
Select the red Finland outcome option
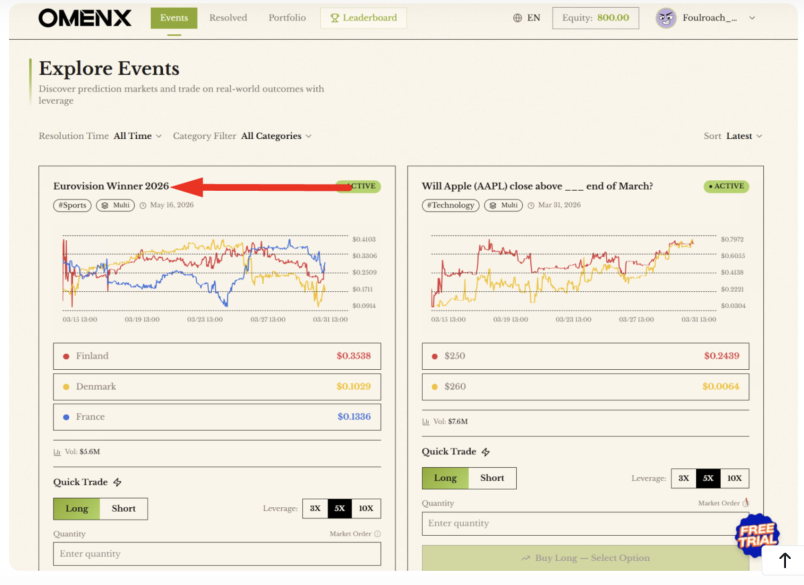pos(216,356)
